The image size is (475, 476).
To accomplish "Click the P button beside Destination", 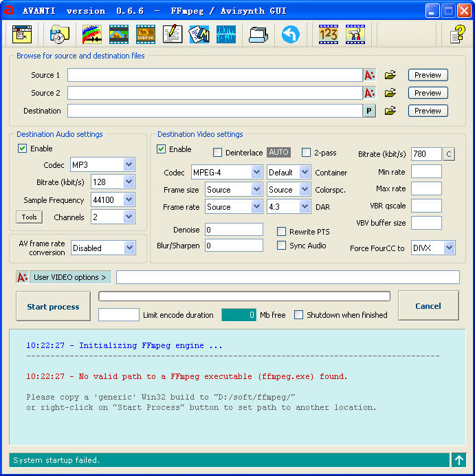I will pyautogui.click(x=369, y=111).
